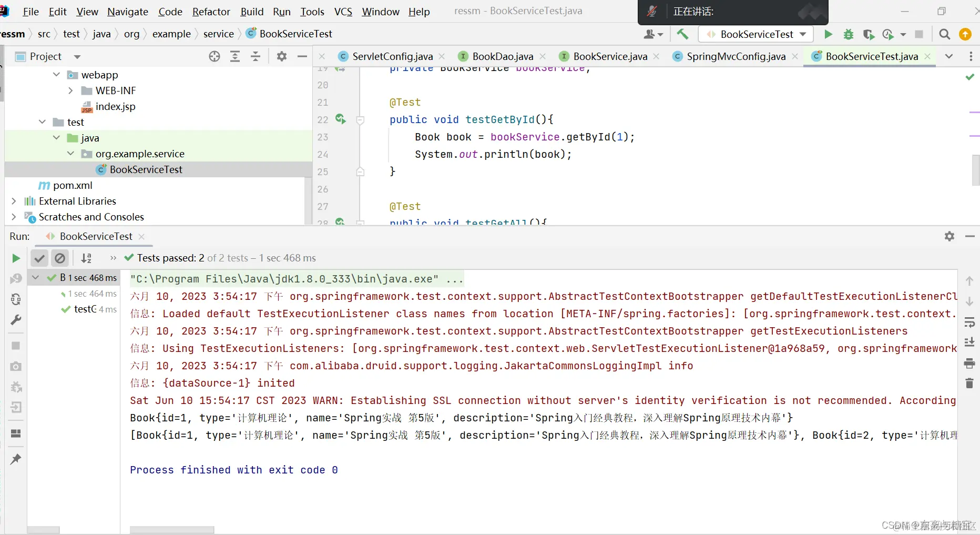980x535 pixels.
Task: Click the Profile run icon in toolbar
Action: click(x=888, y=34)
